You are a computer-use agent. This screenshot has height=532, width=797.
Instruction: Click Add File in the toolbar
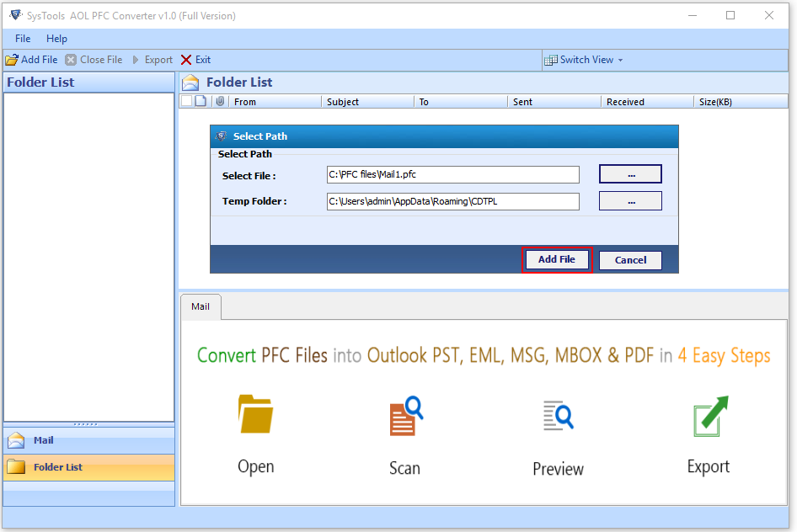(32, 60)
